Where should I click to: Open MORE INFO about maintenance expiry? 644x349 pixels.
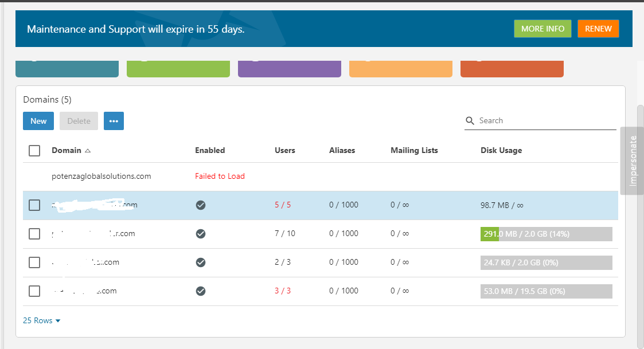point(542,29)
